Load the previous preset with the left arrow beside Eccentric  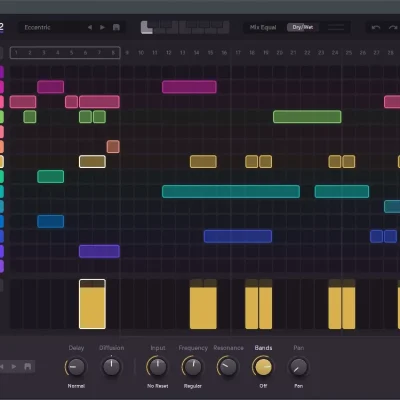tap(90, 27)
